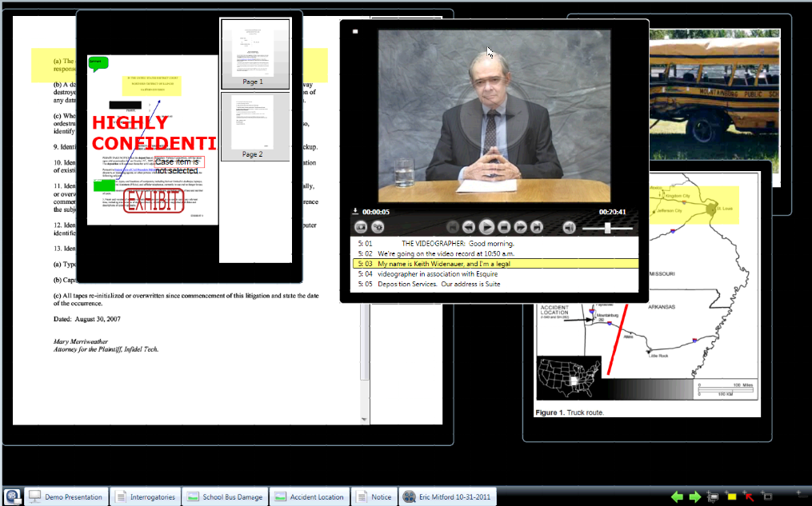Adjust the video volume slider
Viewport: 812px width, 506px height.
coord(607,228)
